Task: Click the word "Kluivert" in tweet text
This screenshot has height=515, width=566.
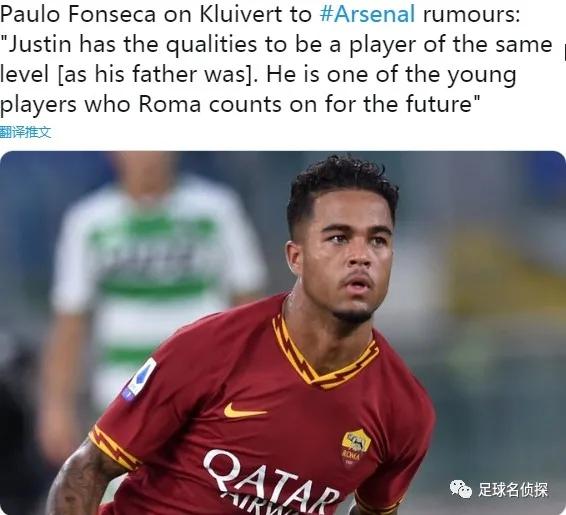Action: [x=240, y=14]
